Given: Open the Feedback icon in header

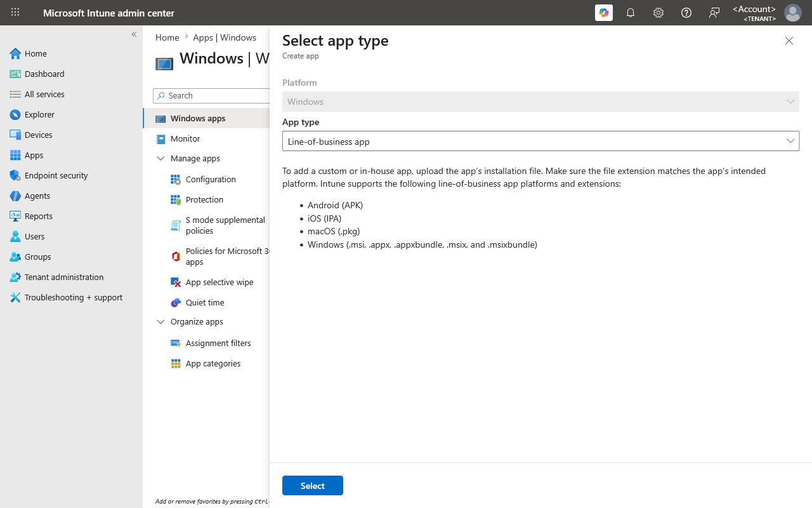Looking at the screenshot, I should click(714, 13).
